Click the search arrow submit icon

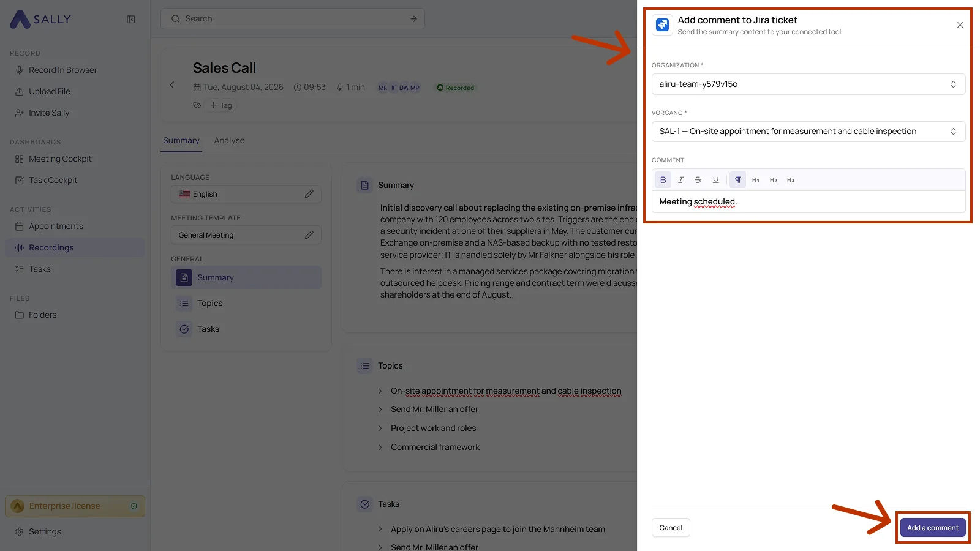pos(414,19)
